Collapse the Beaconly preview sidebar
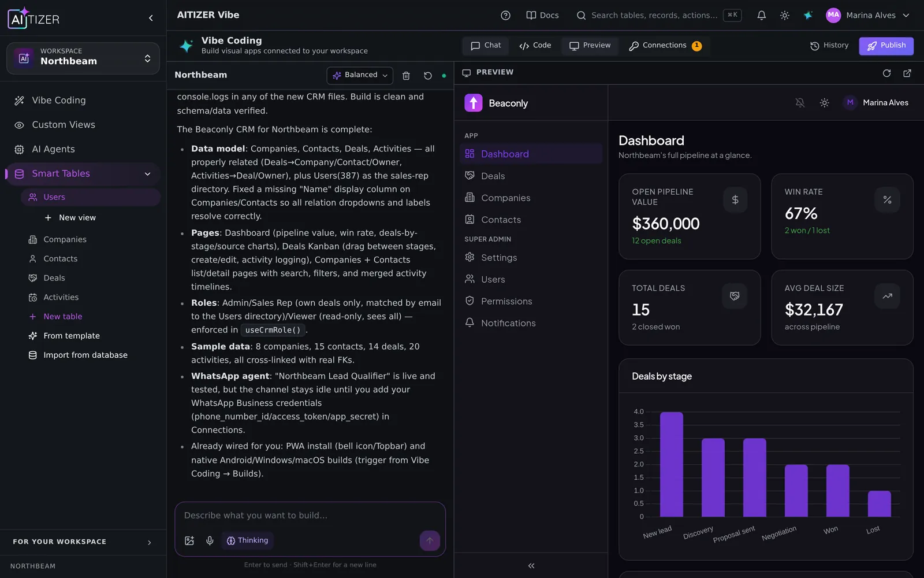 [x=531, y=566]
